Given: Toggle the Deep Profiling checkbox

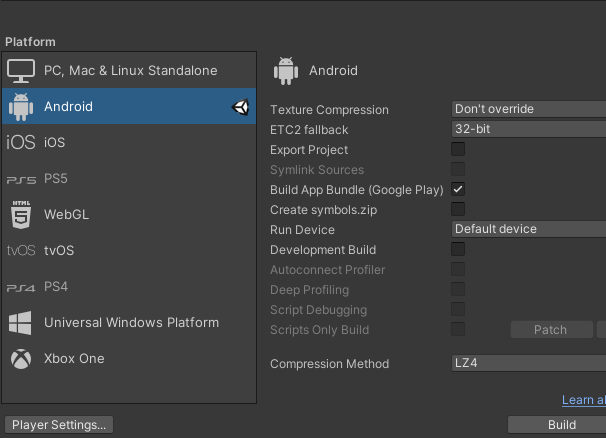Looking at the screenshot, I should click(458, 289).
